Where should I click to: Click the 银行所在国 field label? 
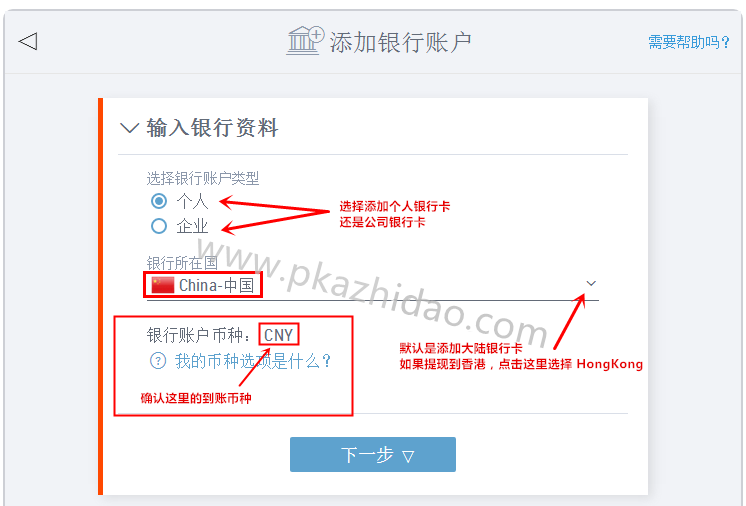[x=182, y=263]
